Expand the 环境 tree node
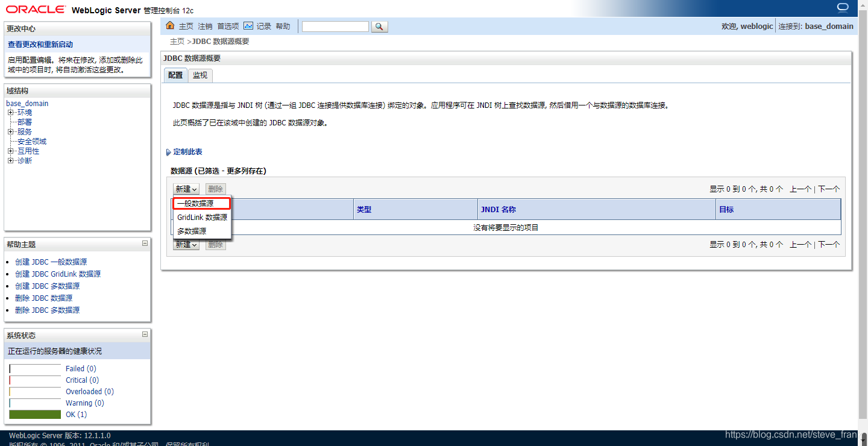This screenshot has width=868, height=446. 10,113
